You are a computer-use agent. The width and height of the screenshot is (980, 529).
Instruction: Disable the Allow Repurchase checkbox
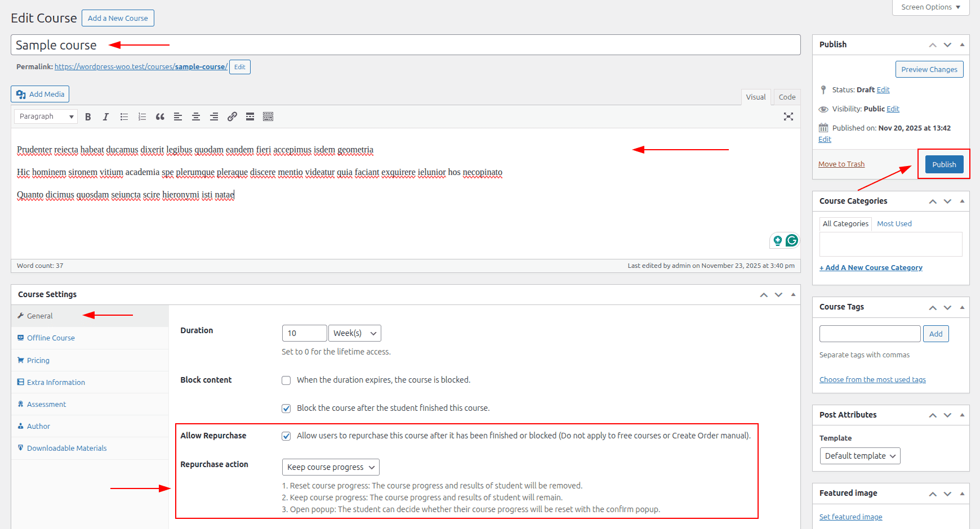click(x=286, y=436)
